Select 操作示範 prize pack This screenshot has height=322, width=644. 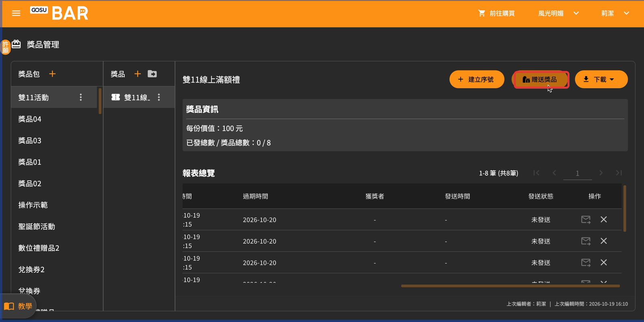tap(55, 205)
